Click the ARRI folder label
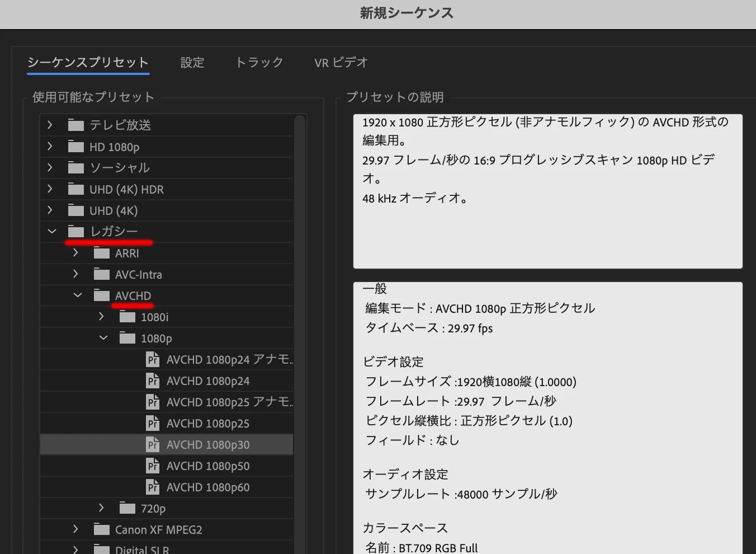The image size is (756, 554). (127, 253)
